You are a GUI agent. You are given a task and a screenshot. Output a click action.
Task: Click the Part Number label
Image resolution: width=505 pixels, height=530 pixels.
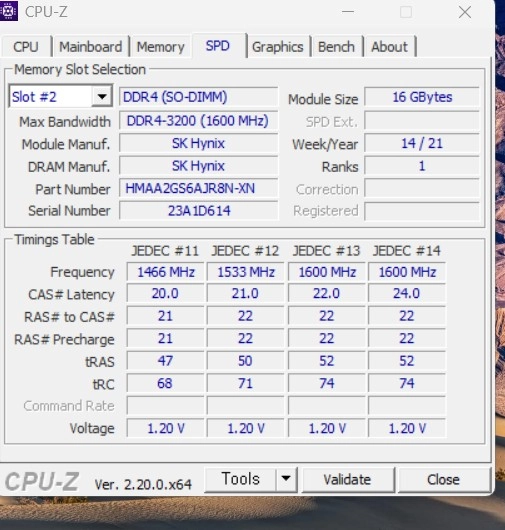click(x=73, y=189)
